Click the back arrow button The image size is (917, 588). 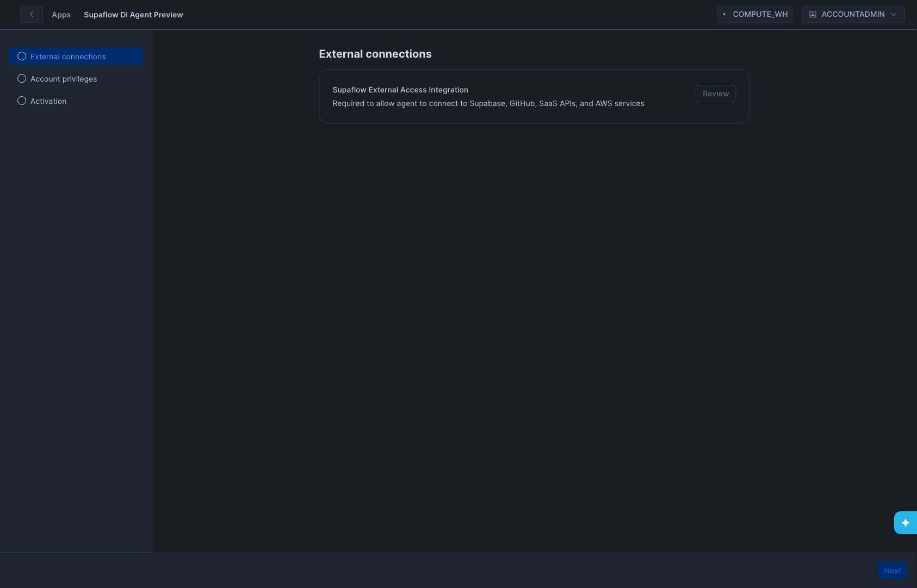click(32, 15)
